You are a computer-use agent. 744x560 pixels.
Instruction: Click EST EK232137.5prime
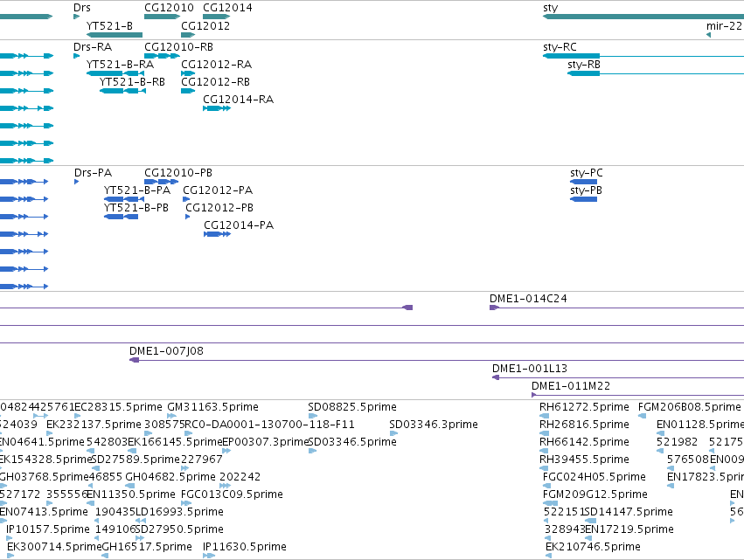(x=94, y=425)
